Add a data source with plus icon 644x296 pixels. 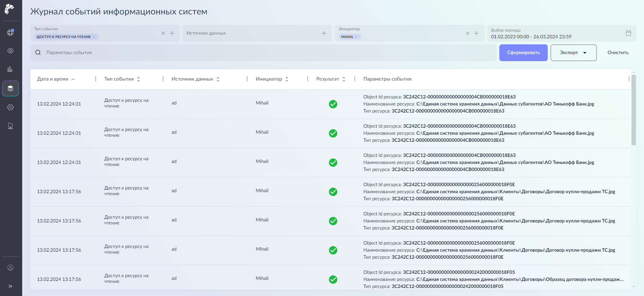(x=324, y=33)
